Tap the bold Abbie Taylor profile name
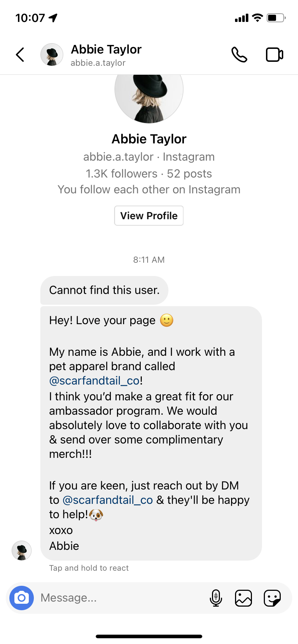 point(149,139)
